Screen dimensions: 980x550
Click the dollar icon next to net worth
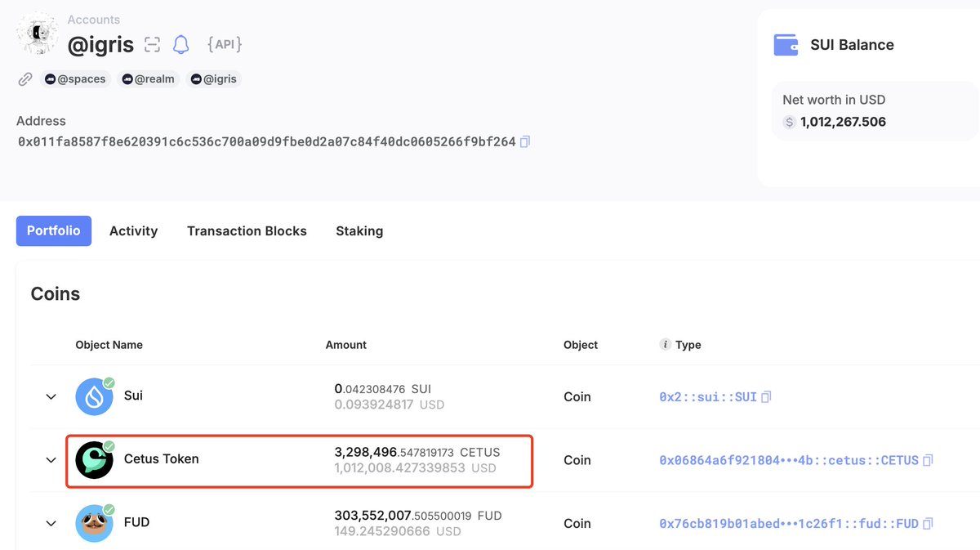pos(789,122)
